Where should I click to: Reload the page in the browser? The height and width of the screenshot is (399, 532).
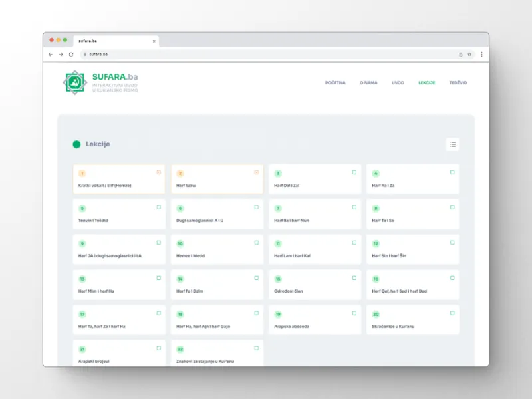[x=71, y=54]
